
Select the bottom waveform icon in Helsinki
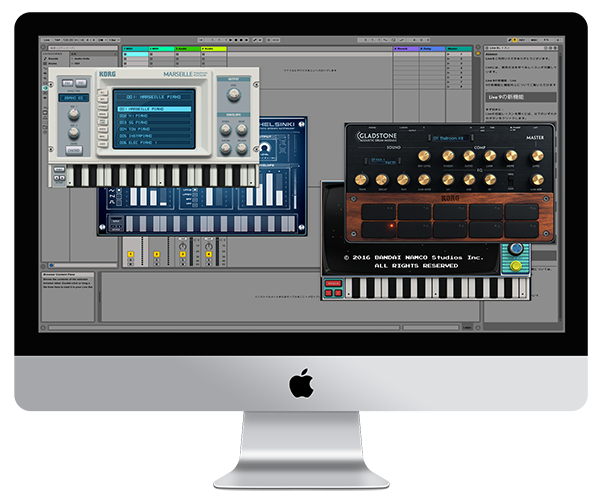click(112, 202)
